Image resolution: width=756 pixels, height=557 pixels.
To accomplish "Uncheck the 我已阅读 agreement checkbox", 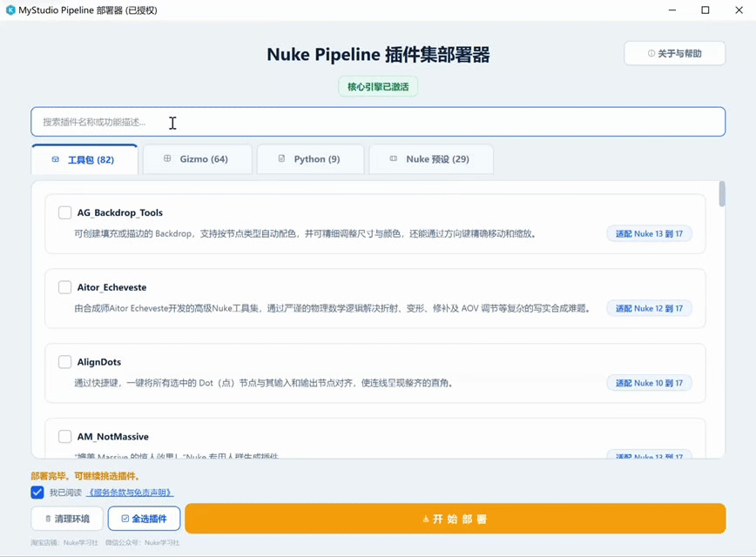I will click(x=37, y=493).
